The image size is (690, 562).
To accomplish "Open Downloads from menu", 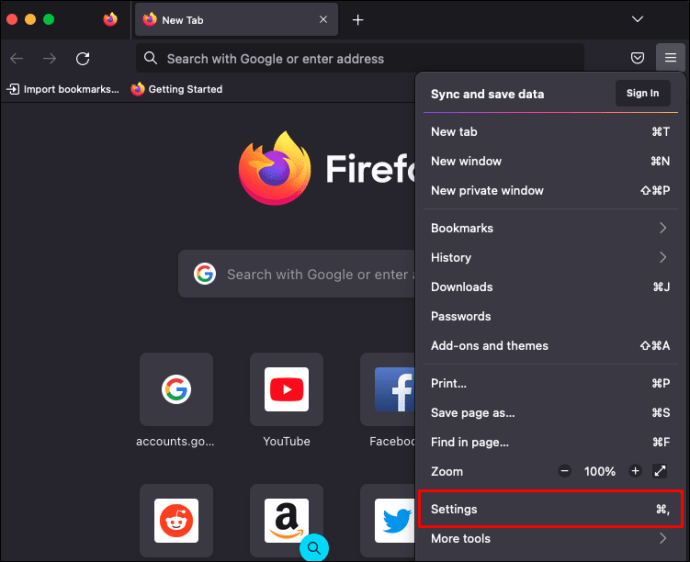I will tap(550, 287).
